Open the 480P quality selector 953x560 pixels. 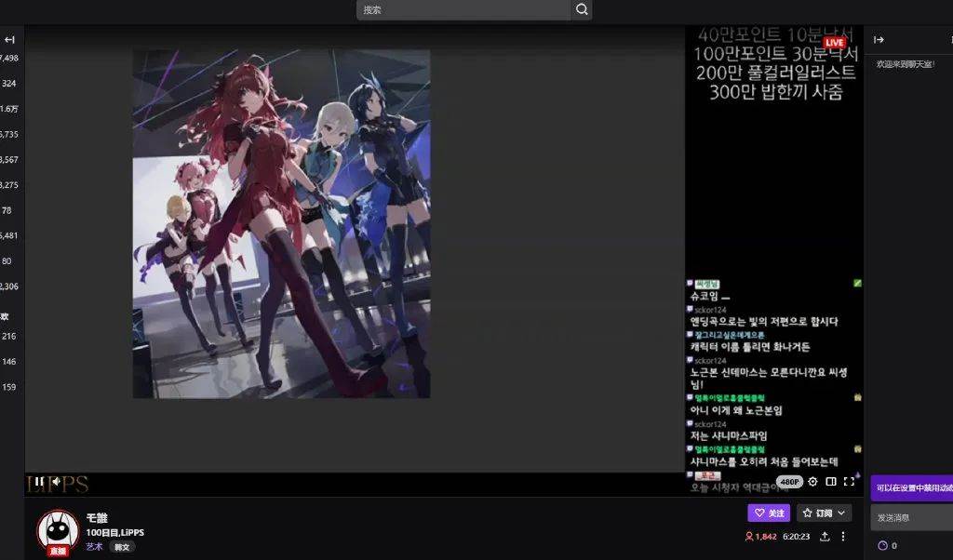tap(789, 482)
